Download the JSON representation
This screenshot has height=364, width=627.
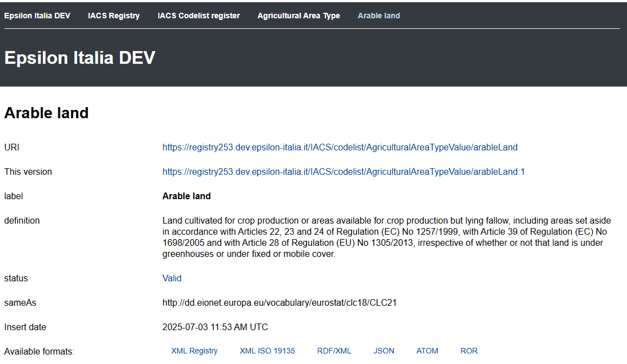click(x=384, y=351)
